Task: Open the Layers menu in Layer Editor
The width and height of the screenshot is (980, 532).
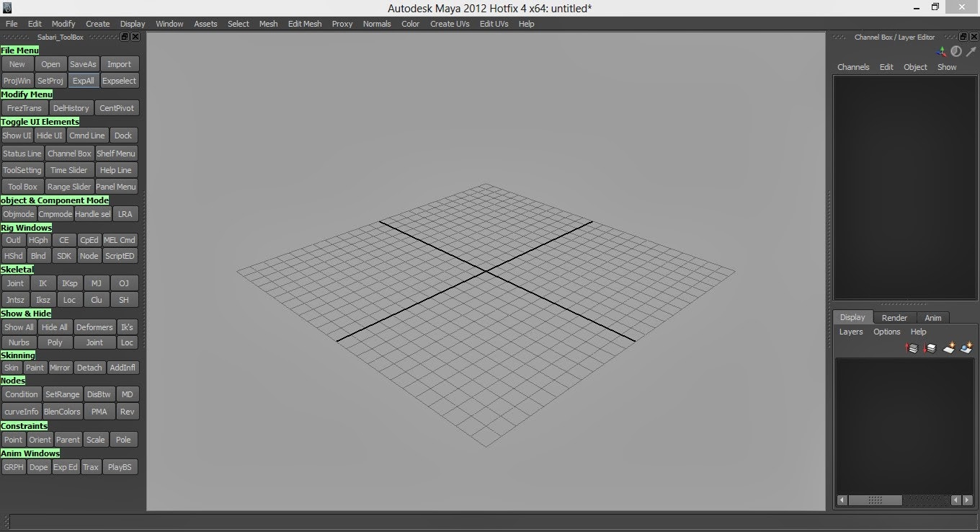Action: [x=851, y=332]
